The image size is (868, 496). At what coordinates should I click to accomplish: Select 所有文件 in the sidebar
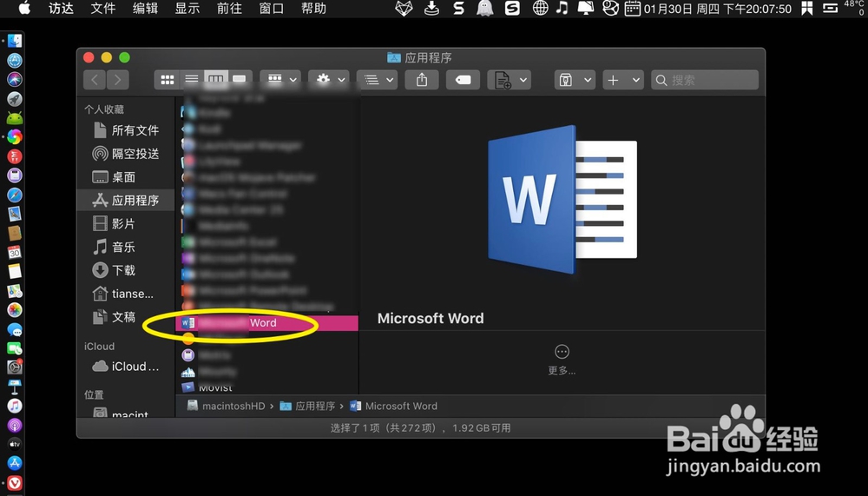tap(126, 130)
